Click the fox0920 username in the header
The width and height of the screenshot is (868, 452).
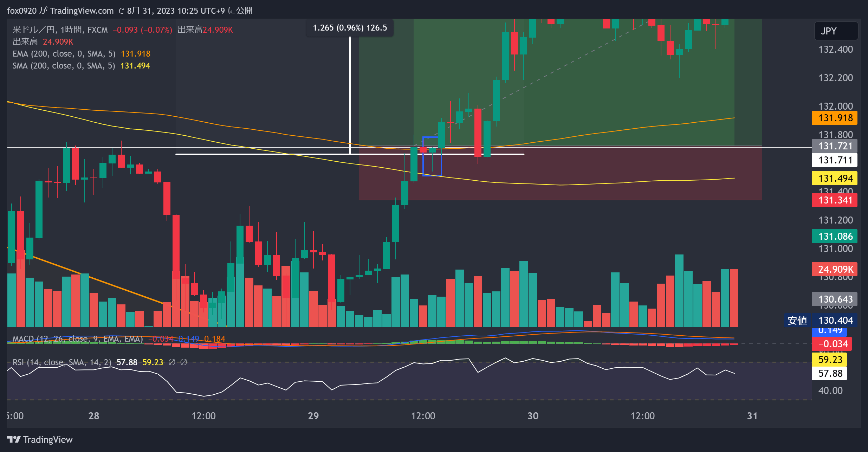[21, 11]
